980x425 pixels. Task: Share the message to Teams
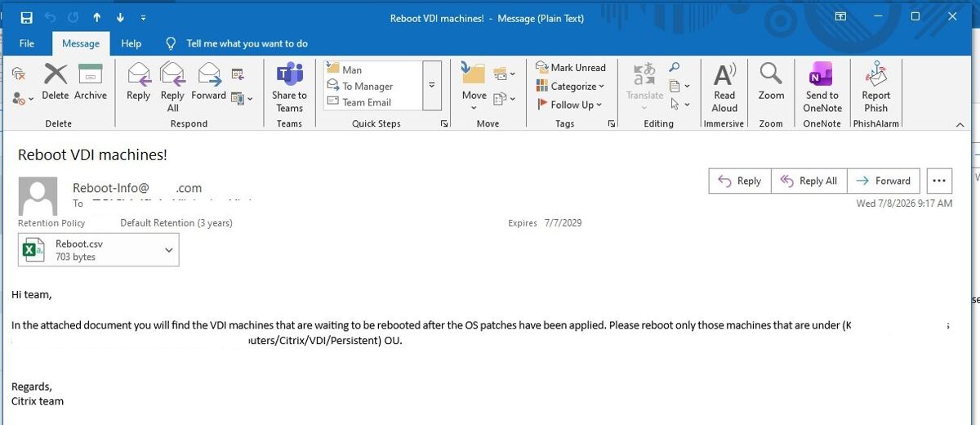point(289,87)
